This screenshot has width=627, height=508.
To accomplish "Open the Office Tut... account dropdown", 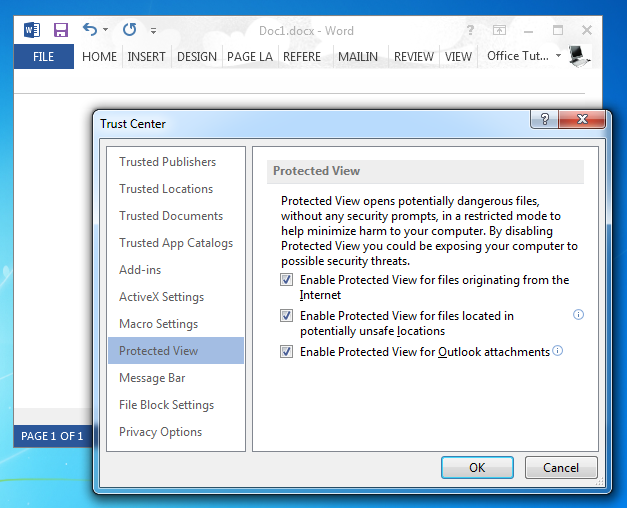I will (x=558, y=56).
